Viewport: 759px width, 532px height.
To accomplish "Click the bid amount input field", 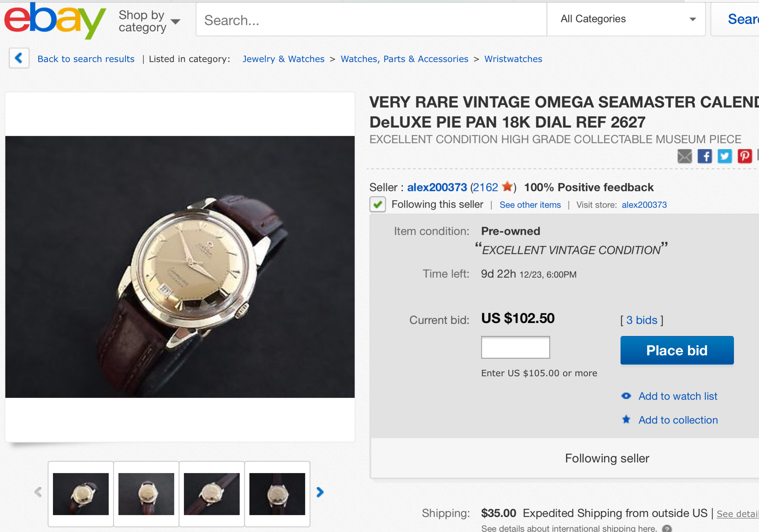I will [515, 347].
